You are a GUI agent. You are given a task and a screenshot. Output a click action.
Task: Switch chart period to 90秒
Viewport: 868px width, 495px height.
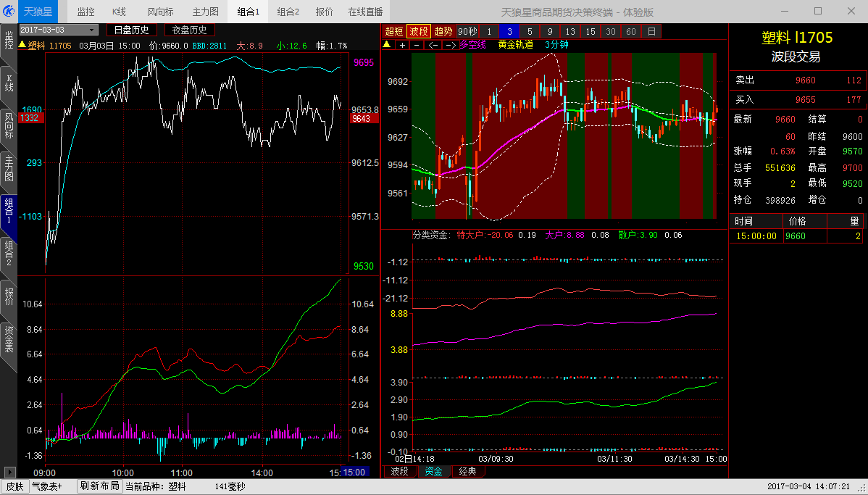click(x=467, y=32)
